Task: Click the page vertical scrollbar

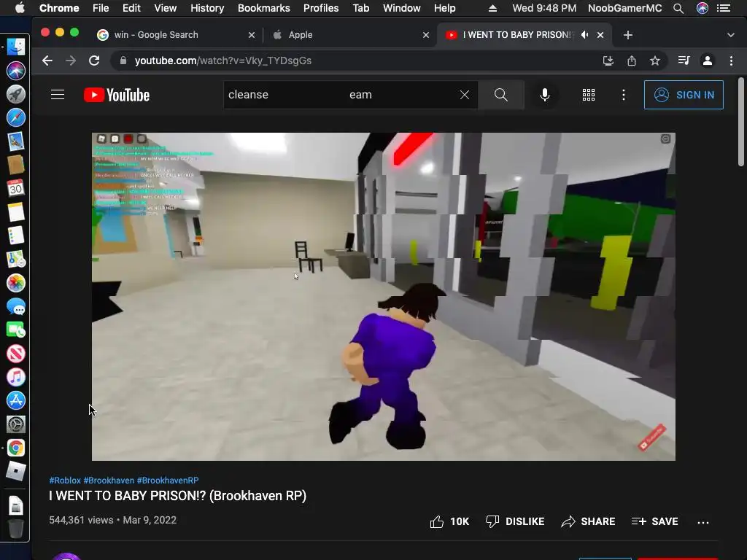Action: pyautogui.click(x=741, y=122)
